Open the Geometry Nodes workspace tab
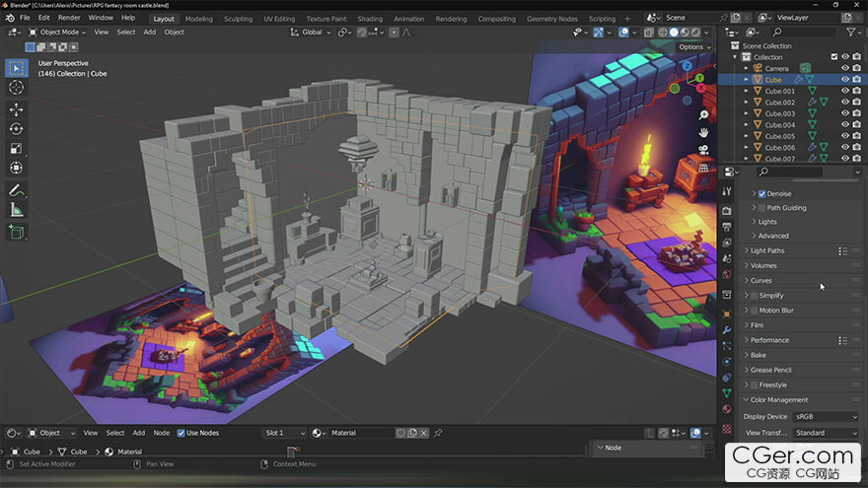 (x=552, y=19)
